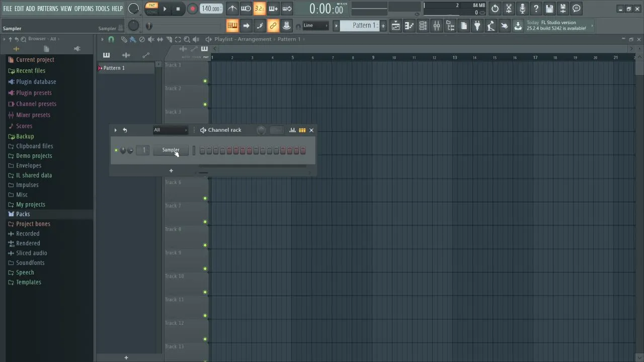This screenshot has height=362, width=644.
Task: Open Channel presets folder
Action: coord(36,104)
